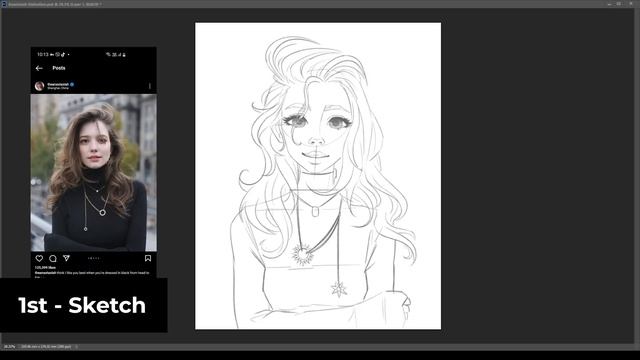This screenshot has height=360, width=640.
Task: Tap the share paper-plane icon under photo
Action: (x=66, y=258)
